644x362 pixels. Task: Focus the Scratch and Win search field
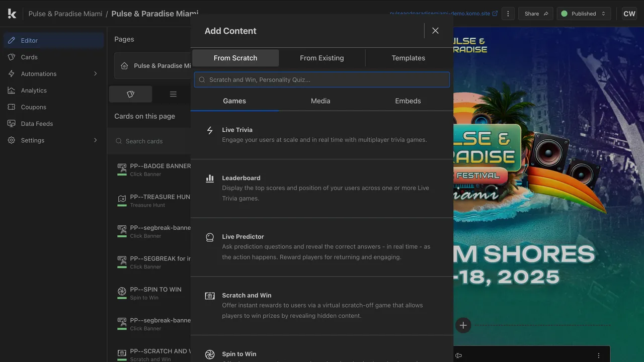[x=322, y=79]
